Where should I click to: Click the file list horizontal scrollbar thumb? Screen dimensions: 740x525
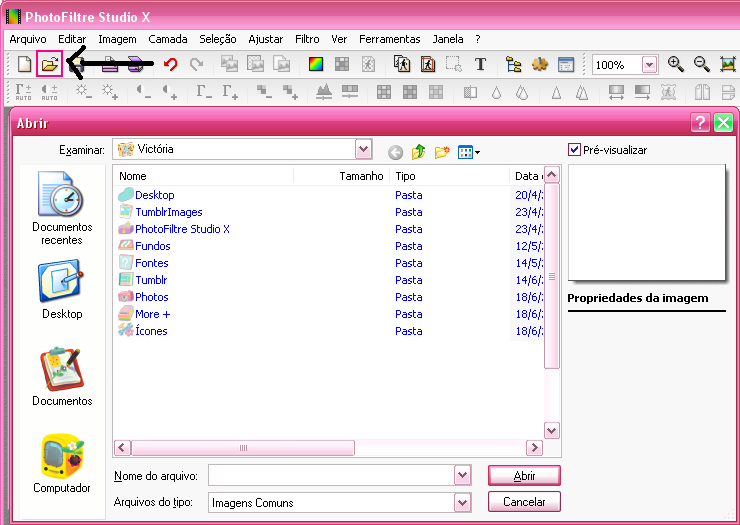tap(243, 448)
